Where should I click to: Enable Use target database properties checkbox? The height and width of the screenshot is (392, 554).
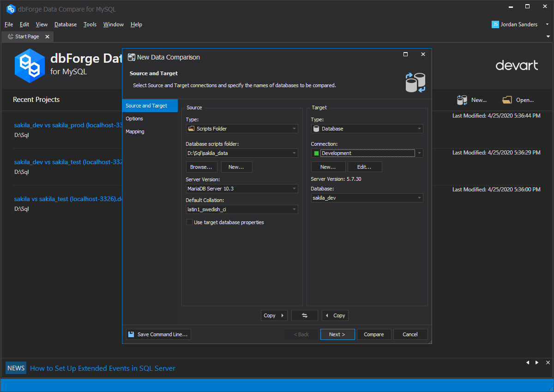coord(189,222)
